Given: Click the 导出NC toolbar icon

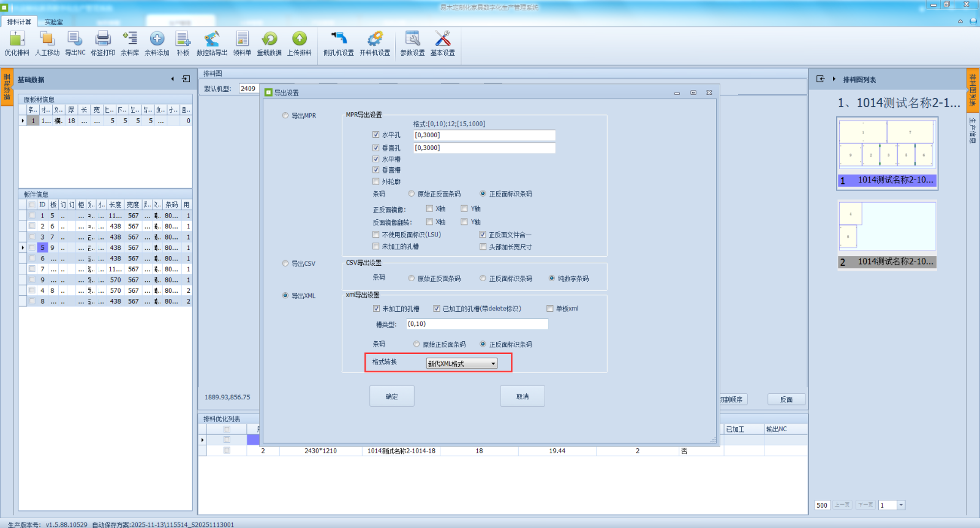Looking at the screenshot, I should (x=75, y=40).
